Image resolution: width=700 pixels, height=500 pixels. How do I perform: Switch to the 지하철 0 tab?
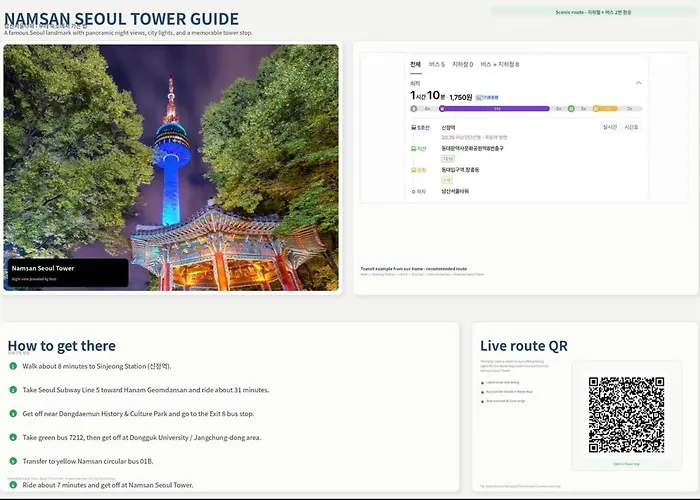(x=462, y=64)
